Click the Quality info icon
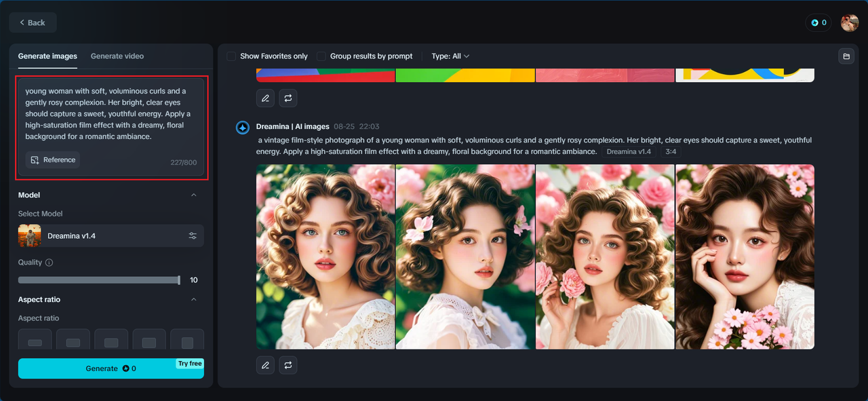Image resolution: width=868 pixels, height=401 pixels. pos(49,263)
